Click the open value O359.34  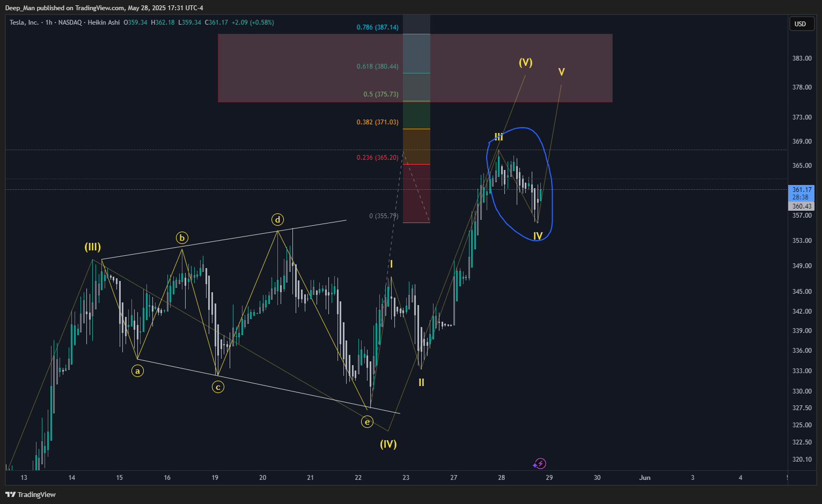pyautogui.click(x=135, y=23)
